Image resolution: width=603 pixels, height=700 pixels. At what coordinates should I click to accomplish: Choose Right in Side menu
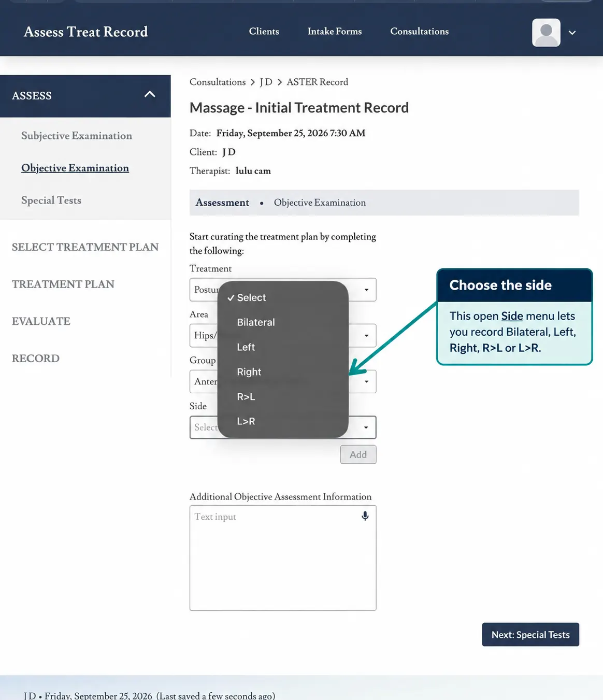(283, 372)
